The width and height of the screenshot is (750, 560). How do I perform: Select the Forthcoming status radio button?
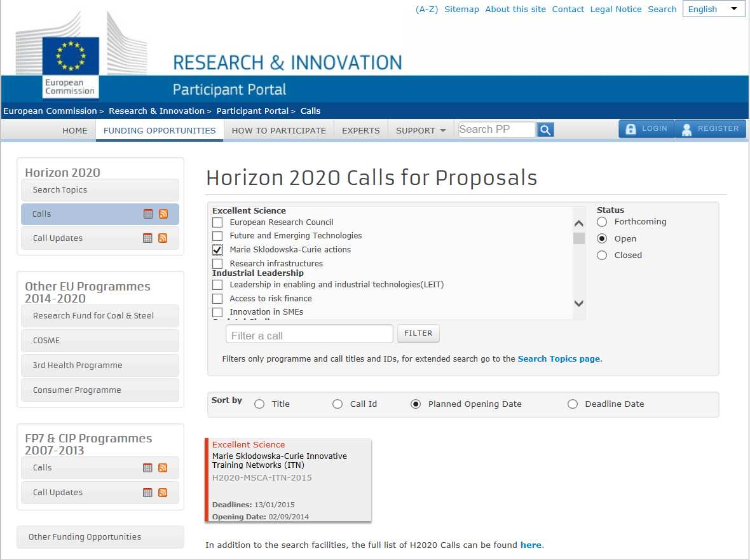coord(602,222)
